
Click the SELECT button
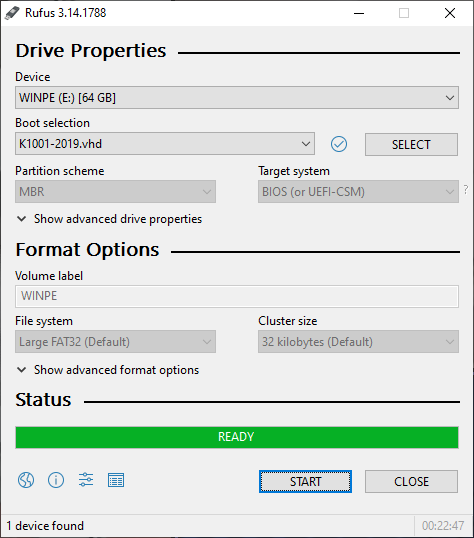pyautogui.click(x=411, y=144)
